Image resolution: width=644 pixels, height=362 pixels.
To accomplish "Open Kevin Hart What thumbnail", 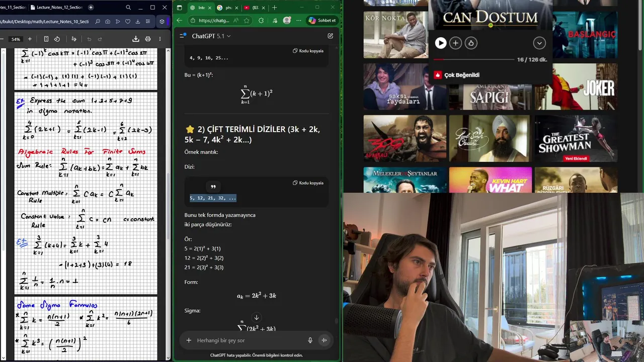I will [490, 180].
